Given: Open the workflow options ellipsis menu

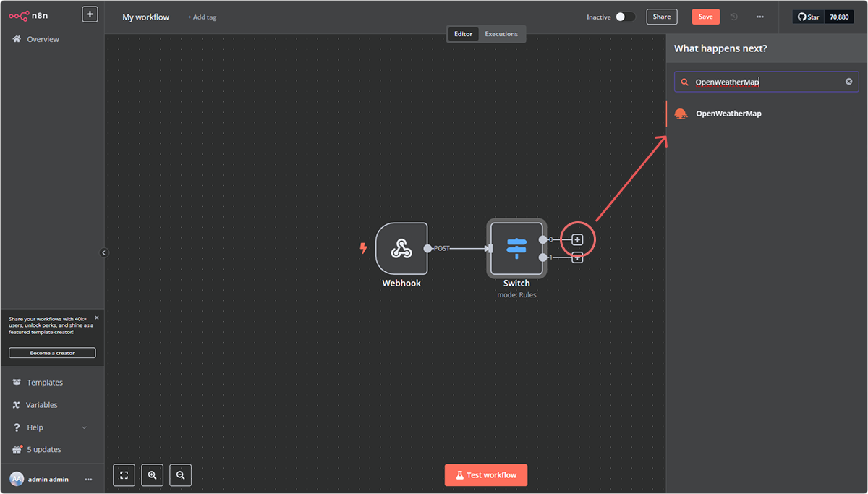Looking at the screenshot, I should (759, 17).
